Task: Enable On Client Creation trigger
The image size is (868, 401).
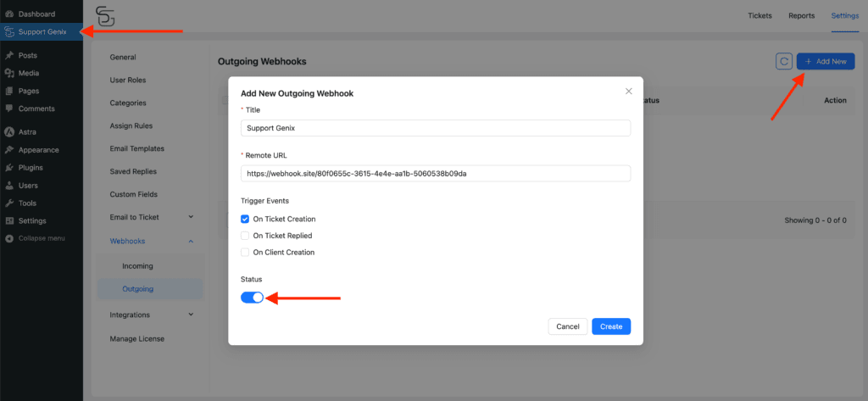Action: pyautogui.click(x=245, y=252)
